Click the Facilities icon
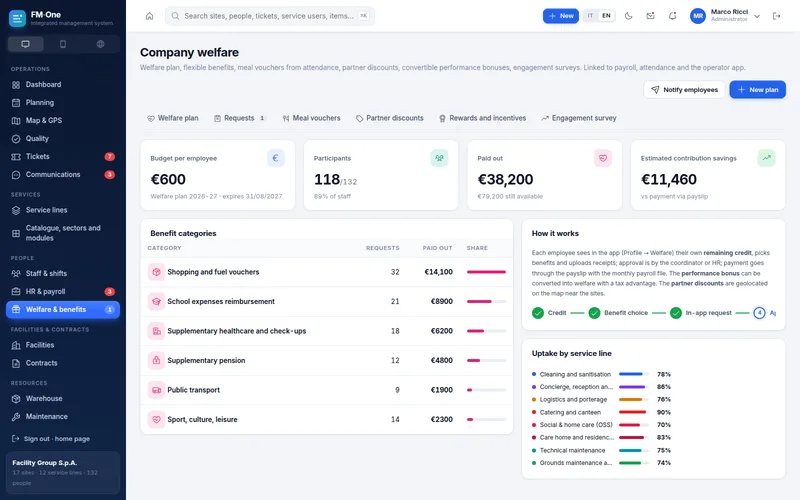The width and height of the screenshot is (800, 500). pos(16,345)
